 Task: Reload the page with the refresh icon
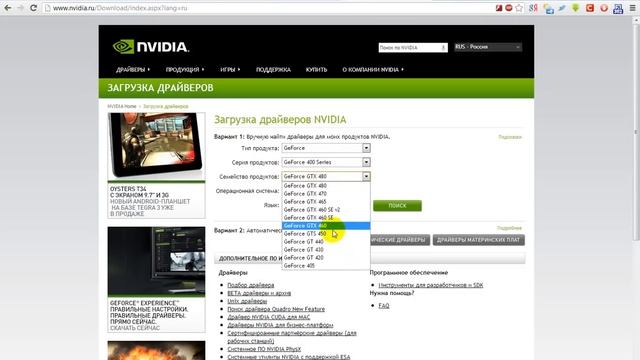click(33, 8)
